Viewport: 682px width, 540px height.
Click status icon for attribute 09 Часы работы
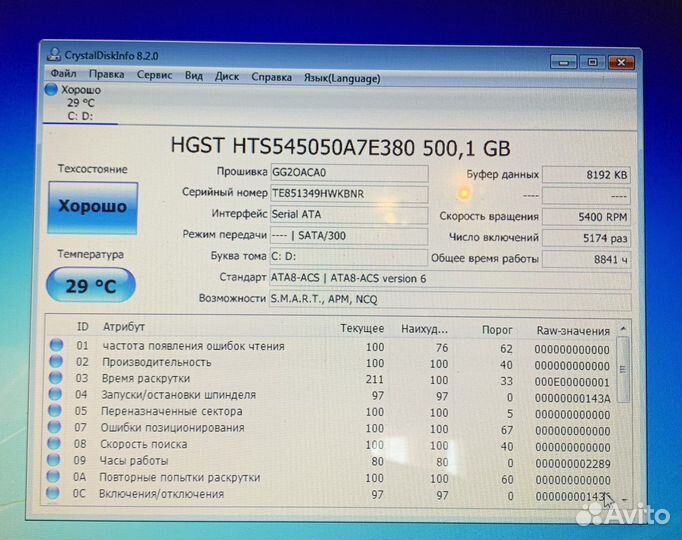point(53,460)
